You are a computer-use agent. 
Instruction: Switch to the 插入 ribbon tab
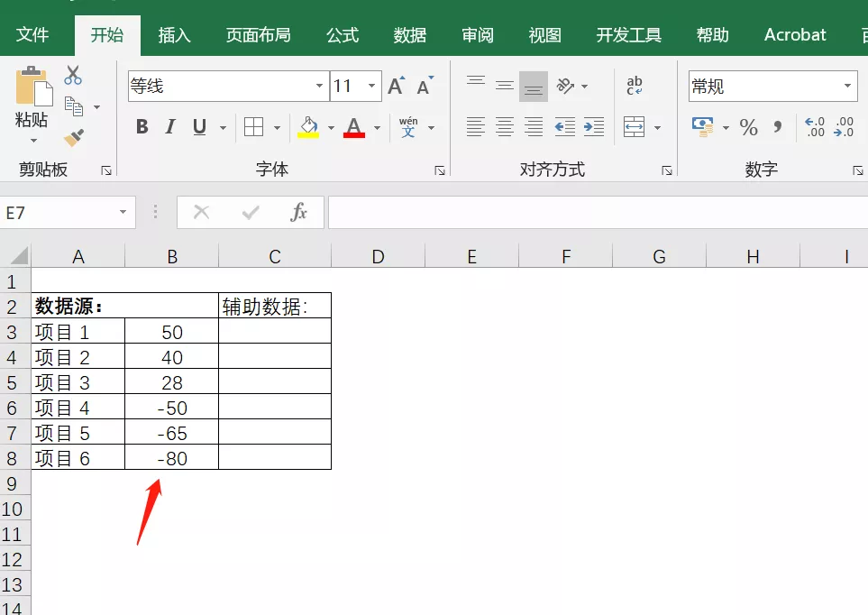(174, 34)
